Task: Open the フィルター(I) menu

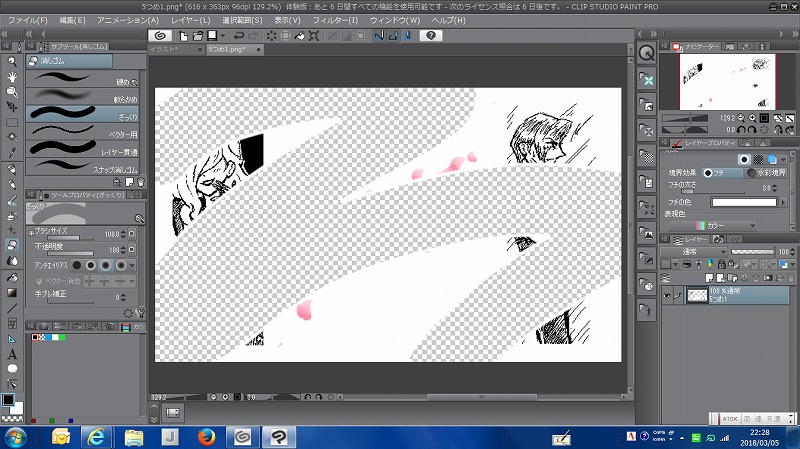Action: (335, 20)
